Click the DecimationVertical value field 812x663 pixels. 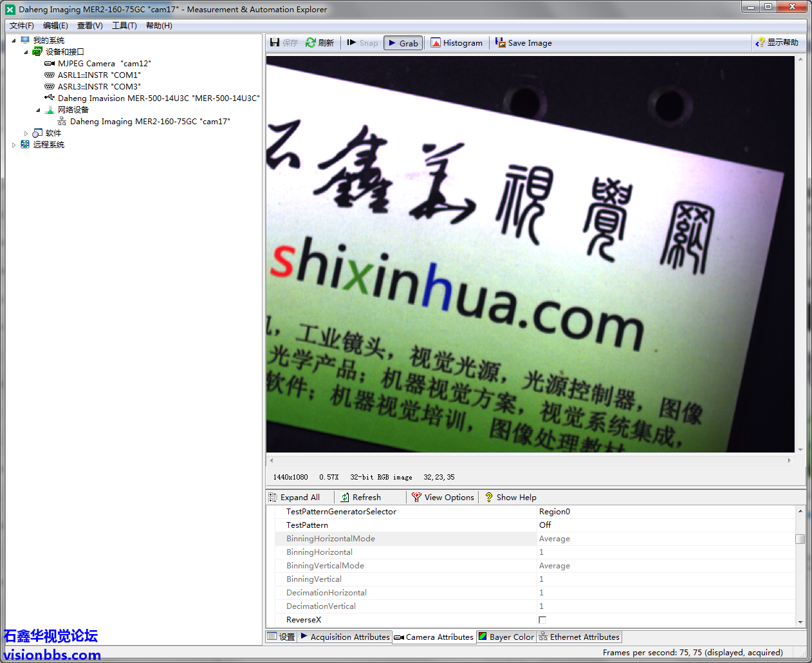point(666,606)
